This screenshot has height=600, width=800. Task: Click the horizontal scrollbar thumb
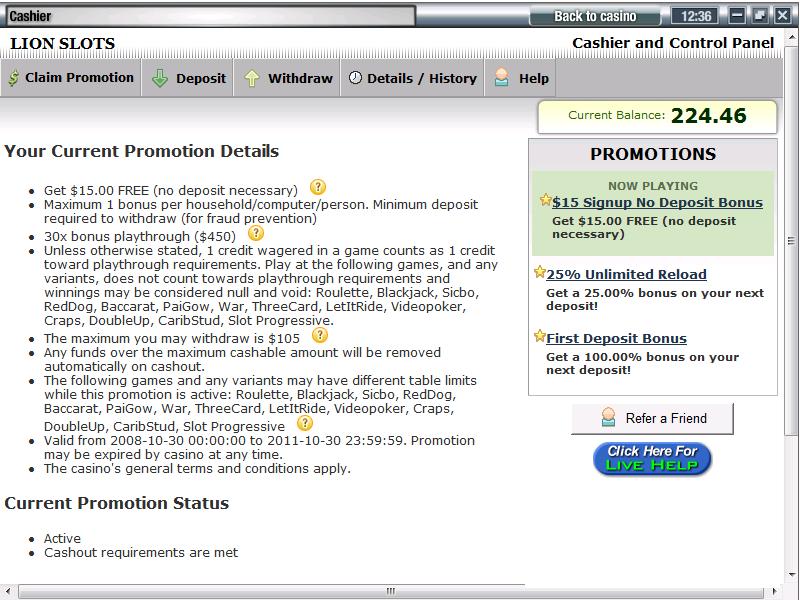(391, 591)
